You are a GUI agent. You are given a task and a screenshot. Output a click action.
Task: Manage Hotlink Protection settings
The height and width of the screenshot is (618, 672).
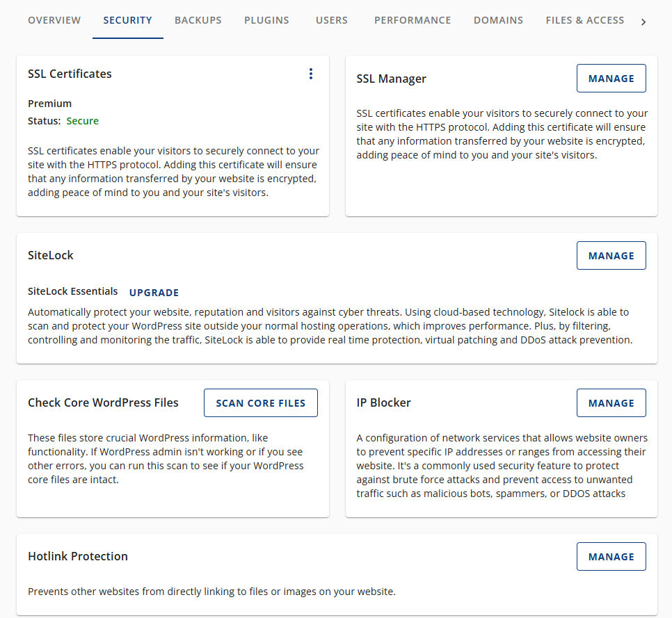pyautogui.click(x=611, y=556)
